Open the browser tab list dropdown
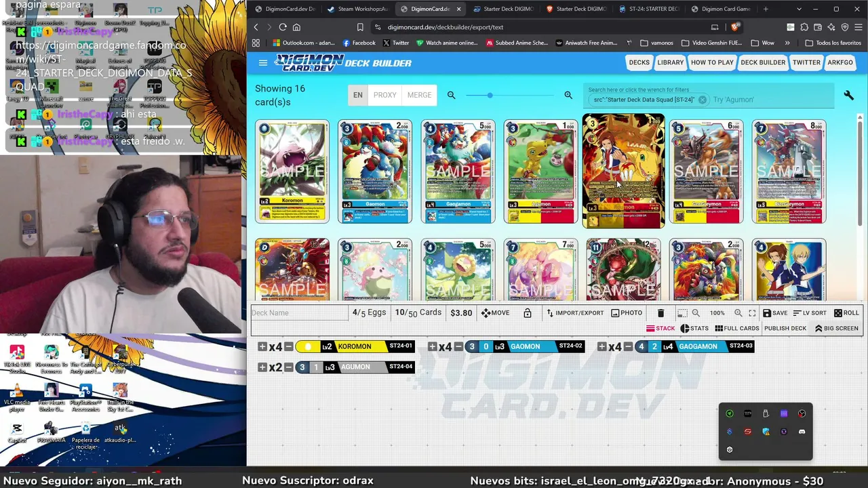Image resolution: width=868 pixels, height=488 pixels. click(x=799, y=9)
